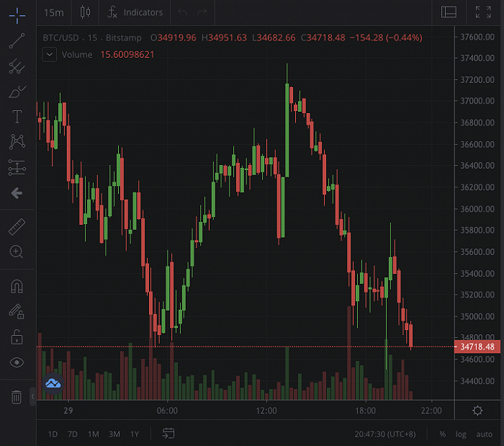
Task: Collapse the indicator legend chevron
Action: [49, 54]
